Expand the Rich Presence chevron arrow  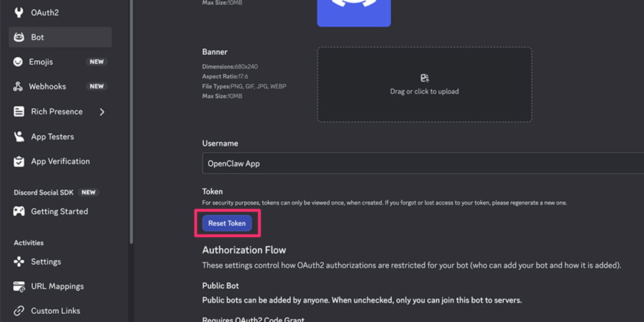click(x=102, y=112)
